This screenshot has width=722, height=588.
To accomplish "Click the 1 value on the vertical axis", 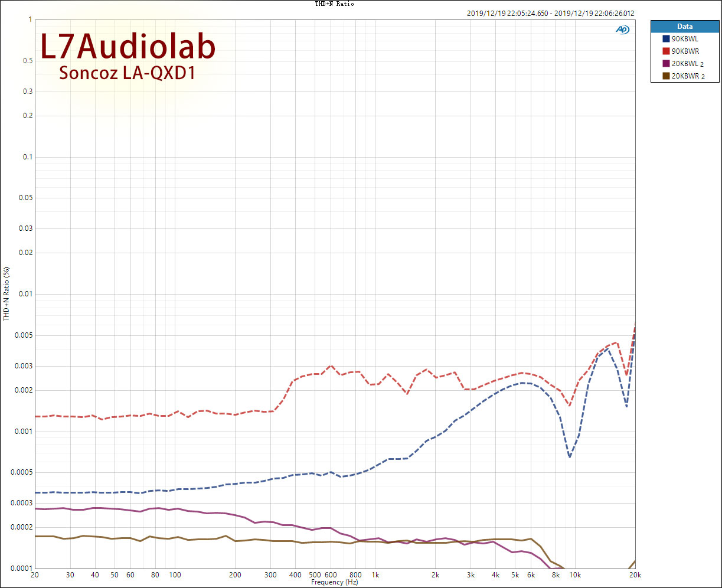I will tap(30, 19).
